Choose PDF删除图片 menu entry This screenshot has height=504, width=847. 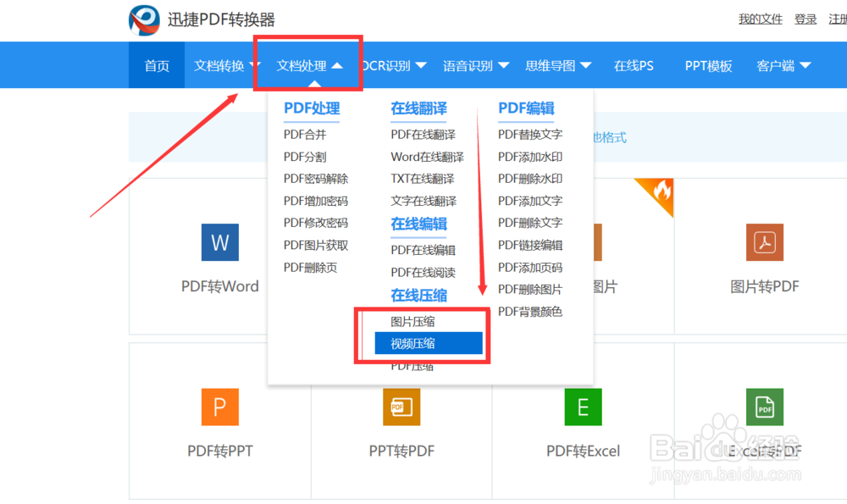point(530,290)
